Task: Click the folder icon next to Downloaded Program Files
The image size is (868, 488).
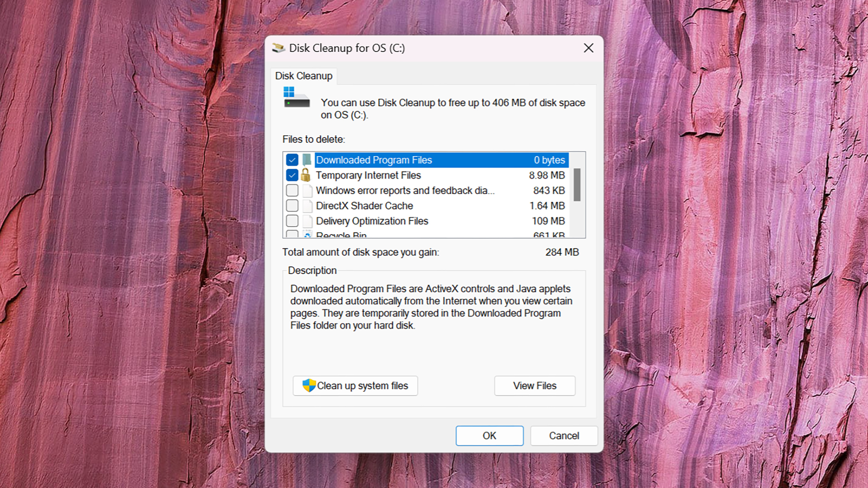Action: tap(307, 159)
